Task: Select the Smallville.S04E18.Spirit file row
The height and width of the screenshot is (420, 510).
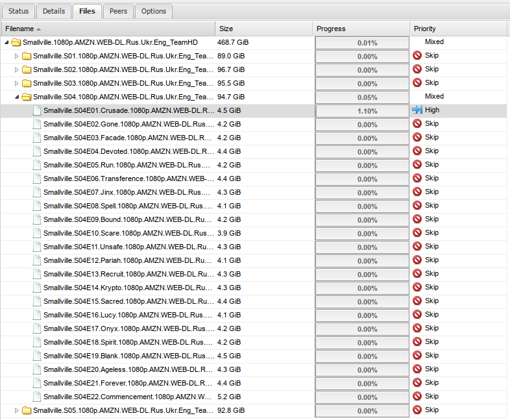Action: (254, 343)
